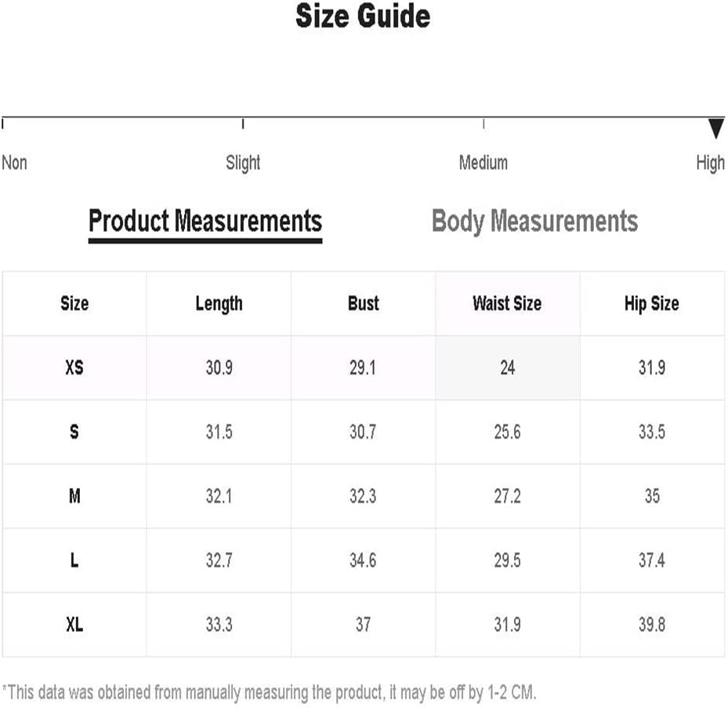The height and width of the screenshot is (708, 728).
Task: Click the High stretch triangle marker
Action: pos(715,128)
